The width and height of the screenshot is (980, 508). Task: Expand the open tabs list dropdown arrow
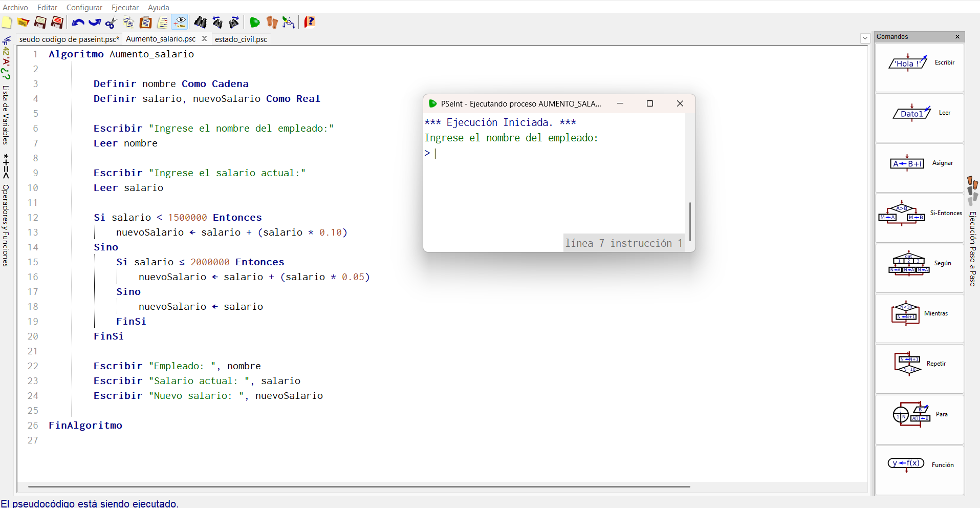coord(865,38)
